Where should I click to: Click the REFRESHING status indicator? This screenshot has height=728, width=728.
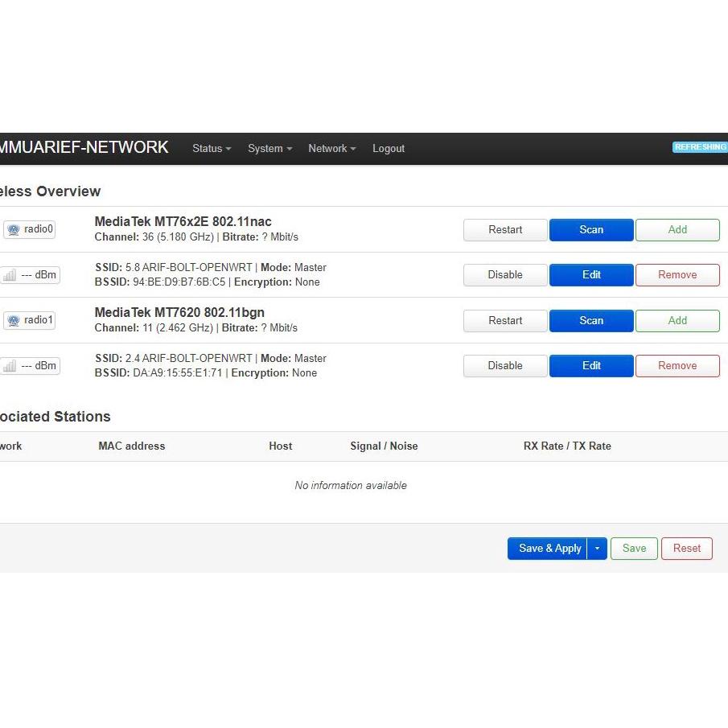700,147
